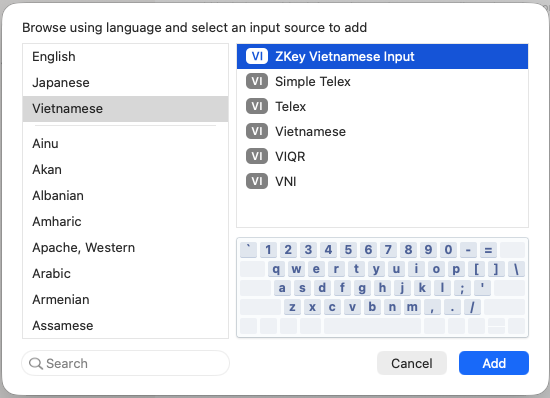Choose the VIQR input source
The width and height of the screenshot is (550, 398).
(x=382, y=156)
